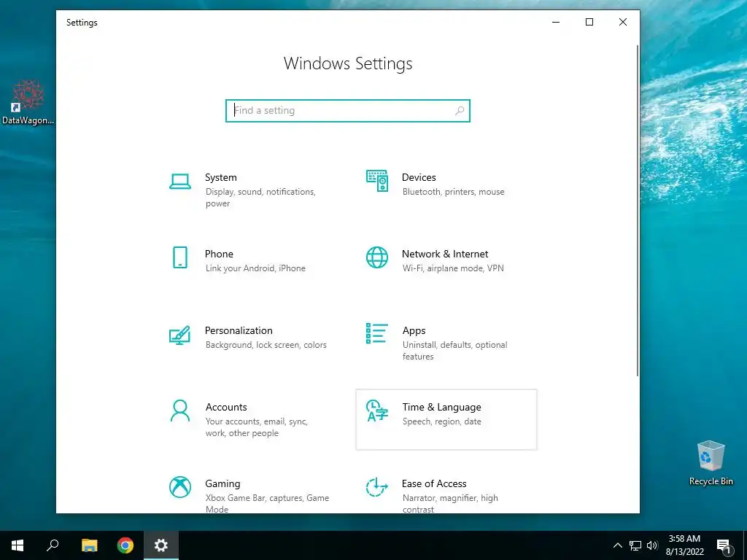Open the Devices keyboard and speaker icon
747x560 pixels.
tap(377, 181)
